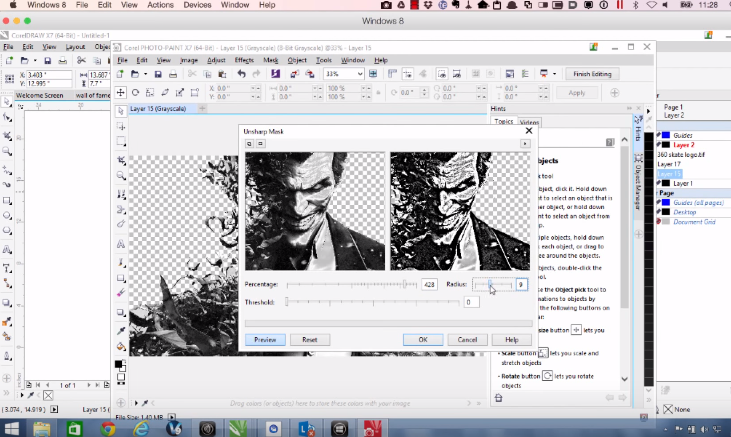
Task: Click the Print icon in PHOTO-PAINT toolbar
Action: tap(173, 74)
